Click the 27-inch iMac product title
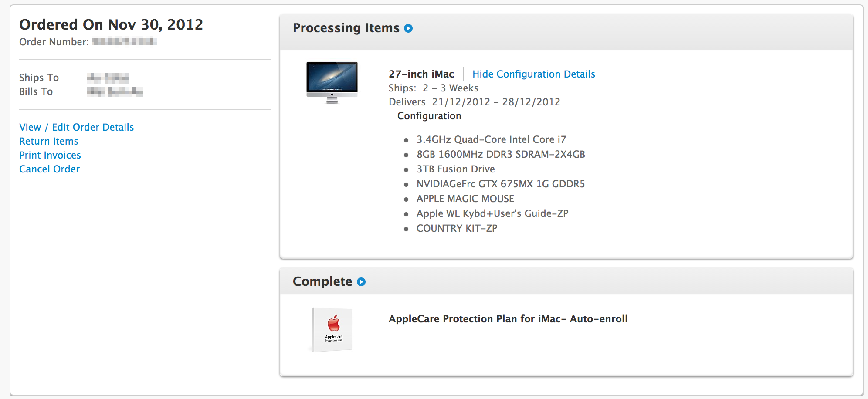This screenshot has height=399, width=868. [421, 74]
